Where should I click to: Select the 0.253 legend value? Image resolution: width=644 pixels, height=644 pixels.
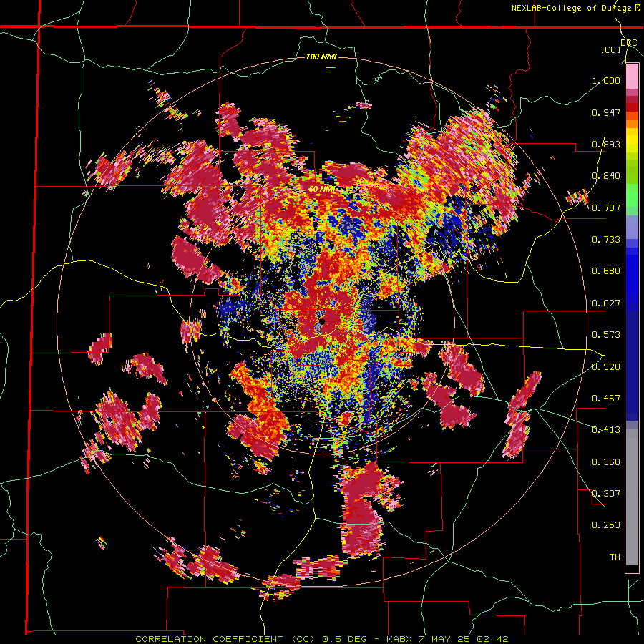(x=606, y=525)
